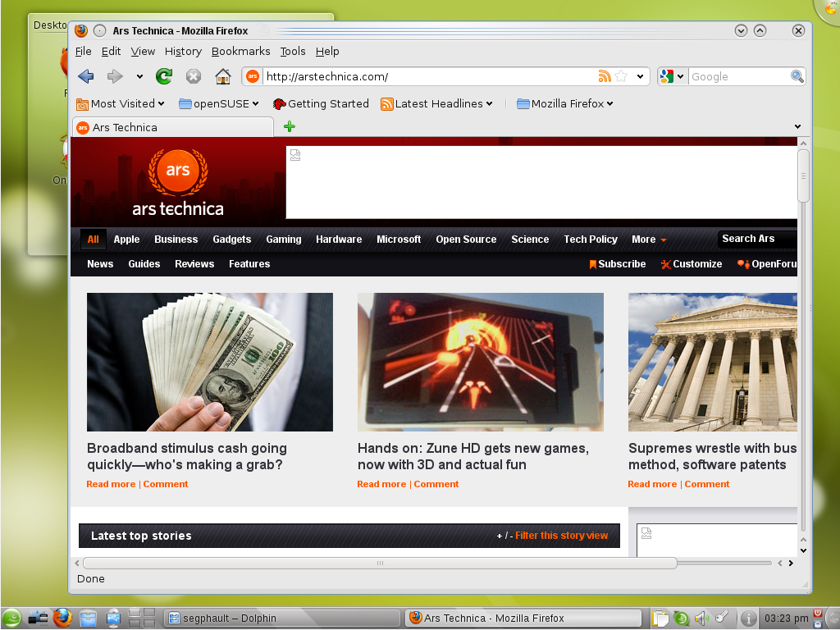Screen dimensions: 840x630
Task: Open the Open Source section link
Action: tap(466, 240)
